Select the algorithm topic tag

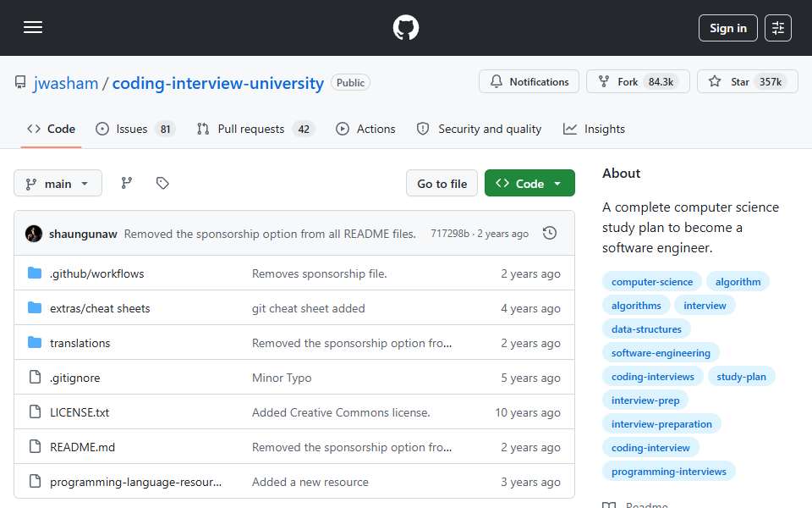[738, 281]
